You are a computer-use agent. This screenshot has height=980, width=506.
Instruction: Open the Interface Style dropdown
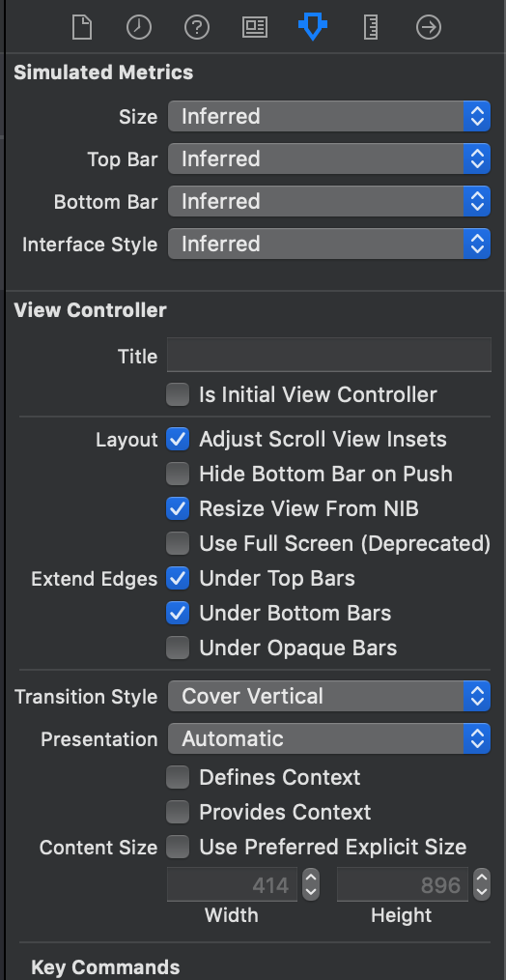tap(329, 244)
